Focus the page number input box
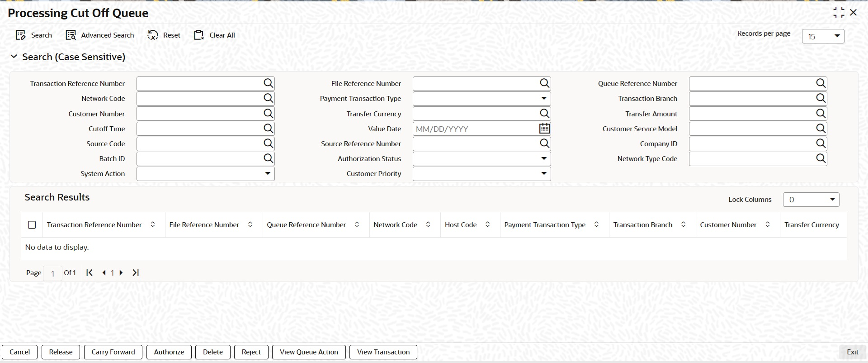Screen dimensions: 868x363 [x=52, y=273]
